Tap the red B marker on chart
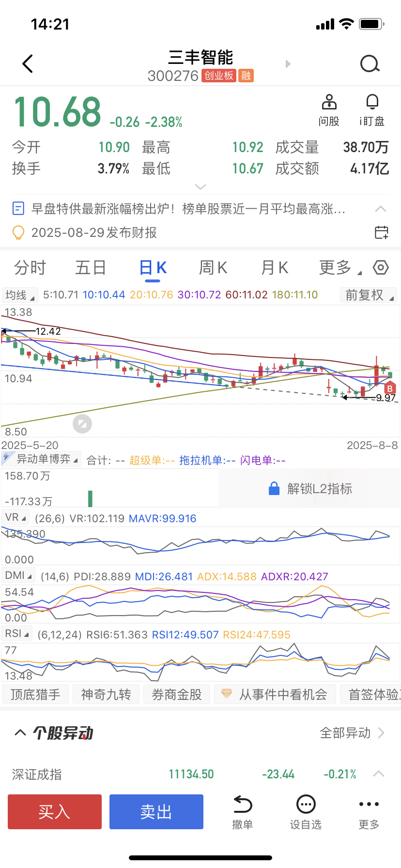The width and height of the screenshot is (401, 868). pos(390,388)
